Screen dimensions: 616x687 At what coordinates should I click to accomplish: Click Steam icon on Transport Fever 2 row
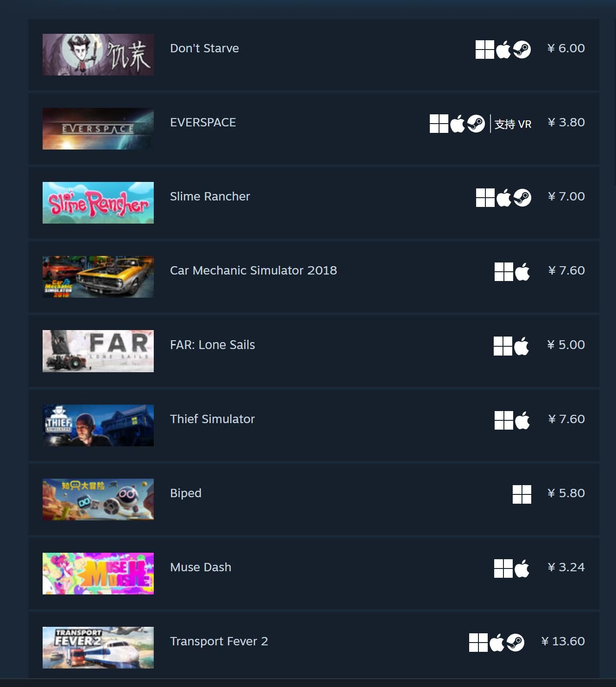(515, 643)
